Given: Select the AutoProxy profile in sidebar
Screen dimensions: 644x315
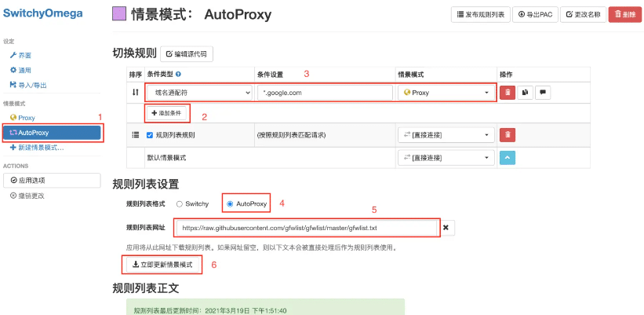Looking at the screenshot, I should click(52, 133).
